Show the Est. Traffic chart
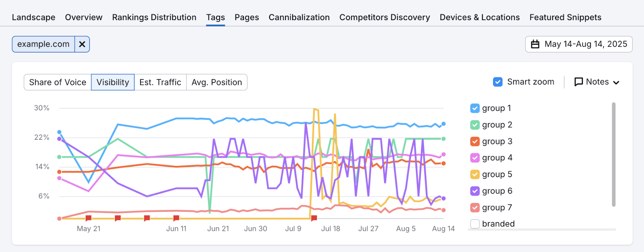The width and height of the screenshot is (644, 252). pos(160,83)
